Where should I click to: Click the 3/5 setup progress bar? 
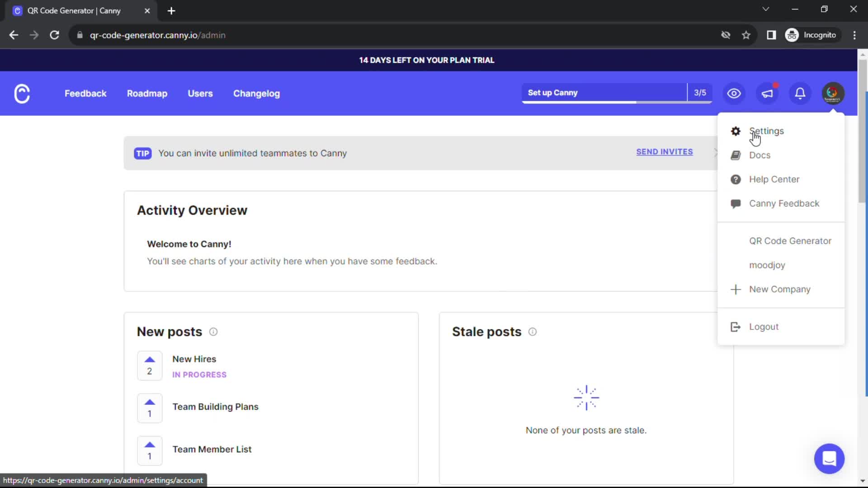pyautogui.click(x=700, y=92)
